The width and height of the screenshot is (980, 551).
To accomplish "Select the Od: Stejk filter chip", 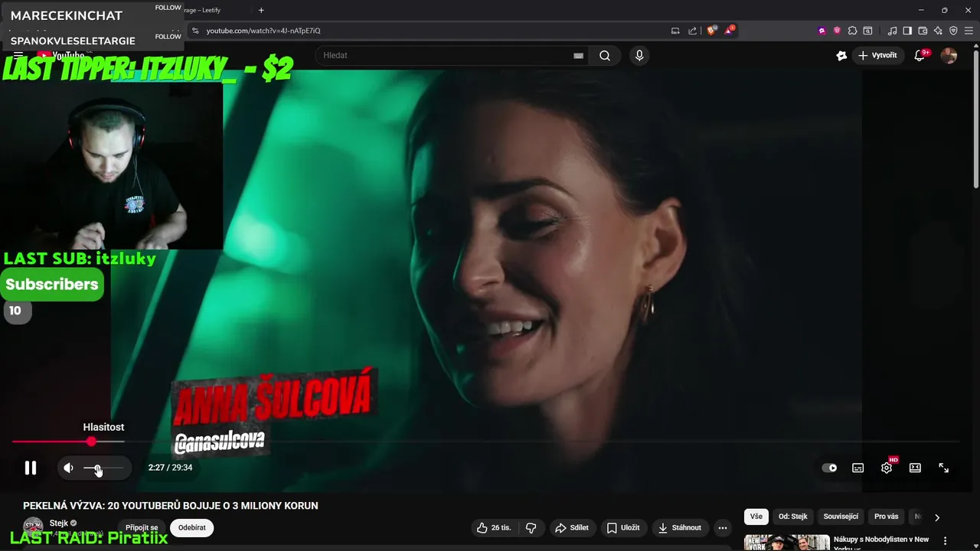I will (x=792, y=517).
